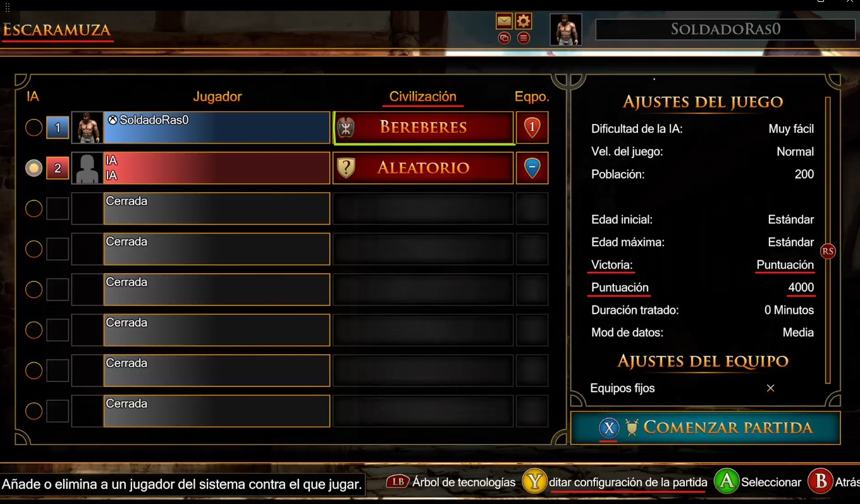860x504 pixels.
Task: Toggle the Equipos fijos checkbox
Action: pyautogui.click(x=770, y=388)
